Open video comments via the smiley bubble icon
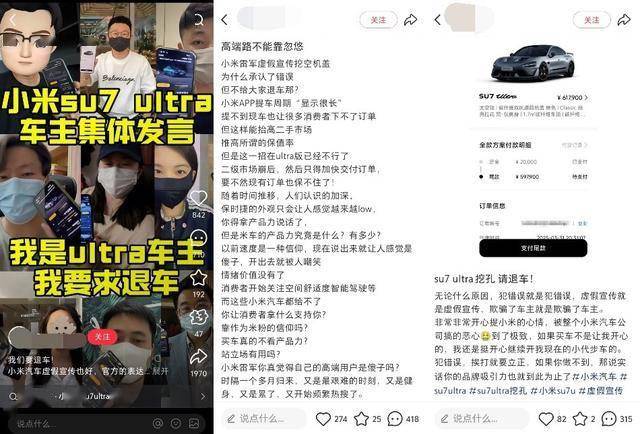 pyautogui.click(x=199, y=238)
